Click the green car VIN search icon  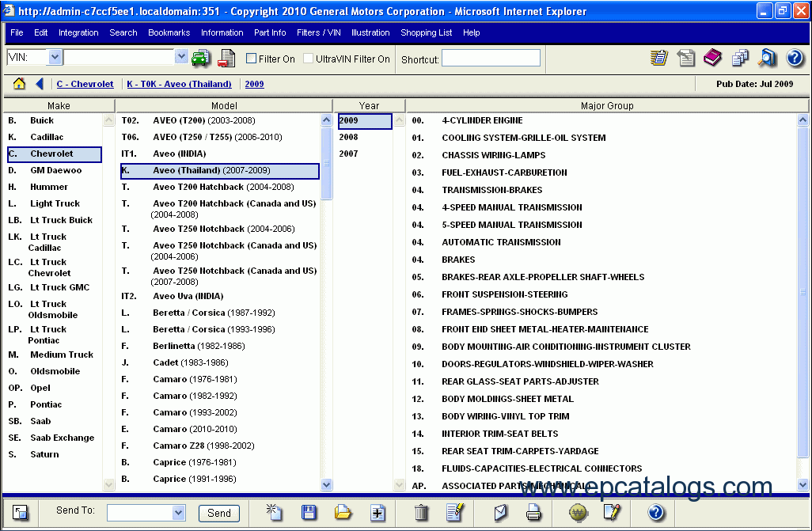click(x=201, y=58)
